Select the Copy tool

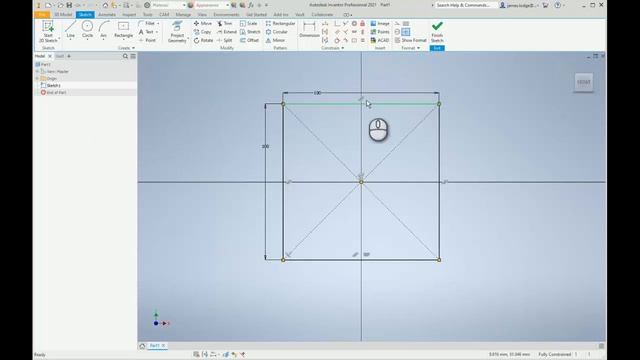[x=202, y=32]
